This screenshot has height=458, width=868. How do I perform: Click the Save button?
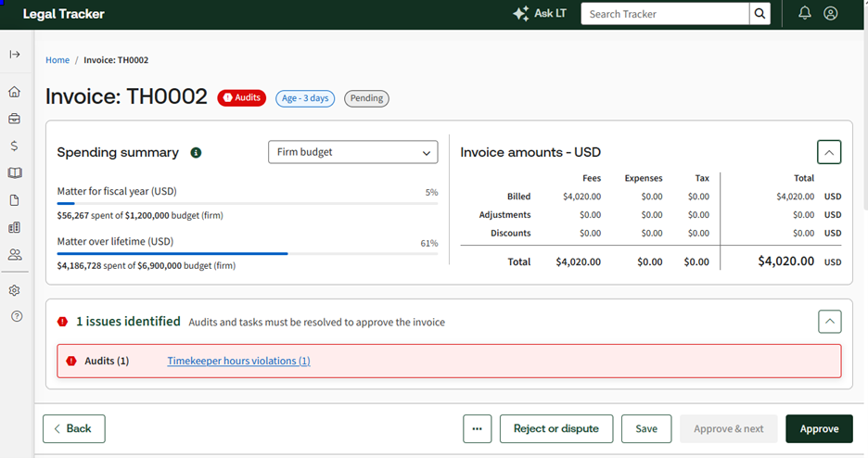[x=646, y=428]
